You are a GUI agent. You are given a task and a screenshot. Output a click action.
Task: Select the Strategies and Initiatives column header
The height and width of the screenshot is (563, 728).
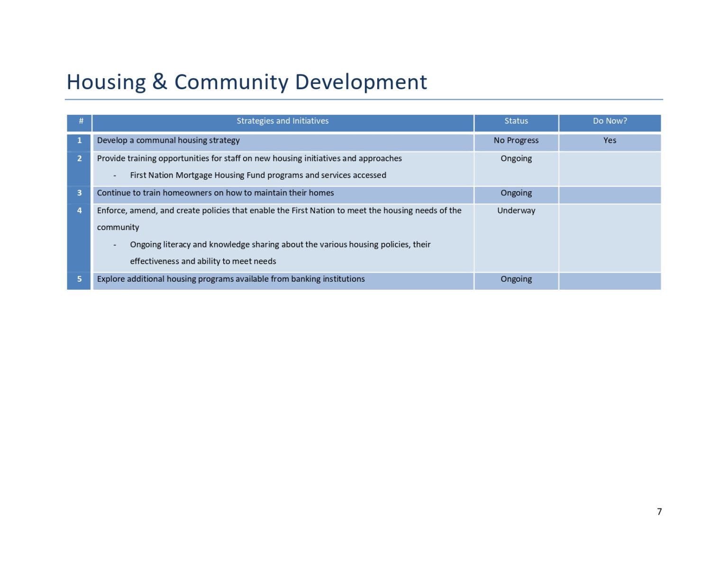pyautogui.click(x=283, y=121)
